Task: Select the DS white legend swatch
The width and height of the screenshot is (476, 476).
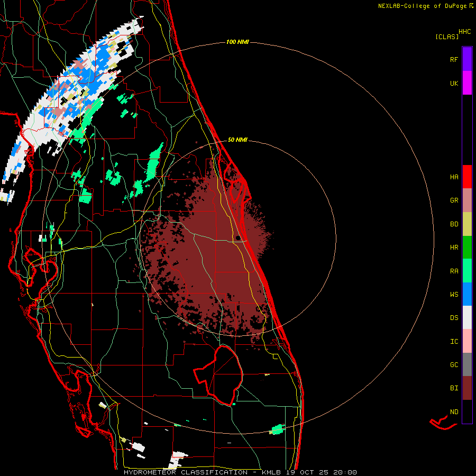Action: pyautogui.click(x=467, y=318)
